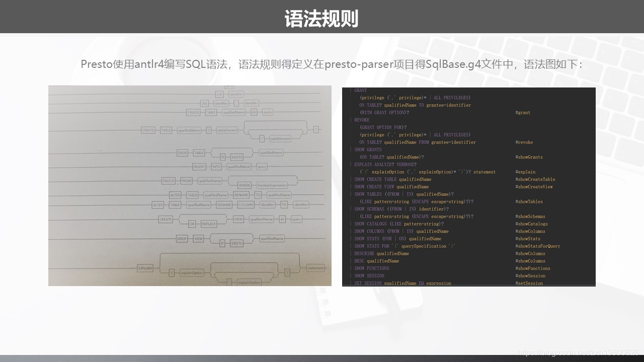
Task: Click the #showFunctions label
Action: click(533, 268)
